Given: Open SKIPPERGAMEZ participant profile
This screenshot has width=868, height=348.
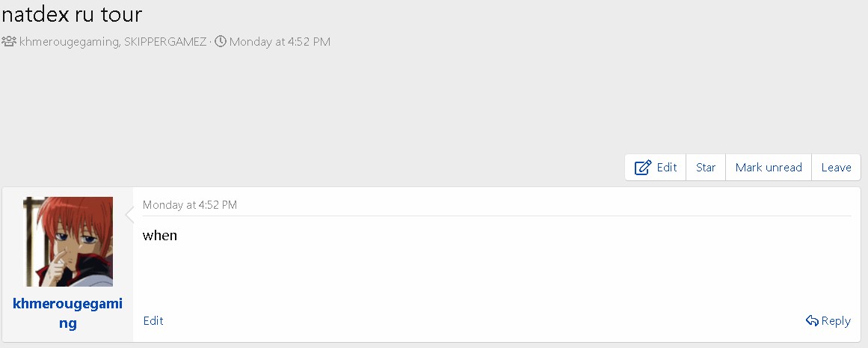Looking at the screenshot, I should click(x=165, y=42).
